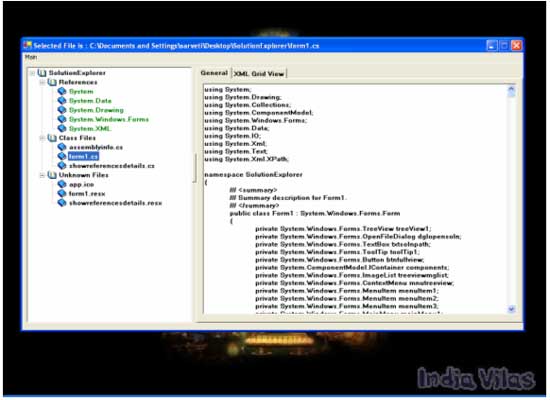Click the 'using System.IO;' line

pos(232,136)
